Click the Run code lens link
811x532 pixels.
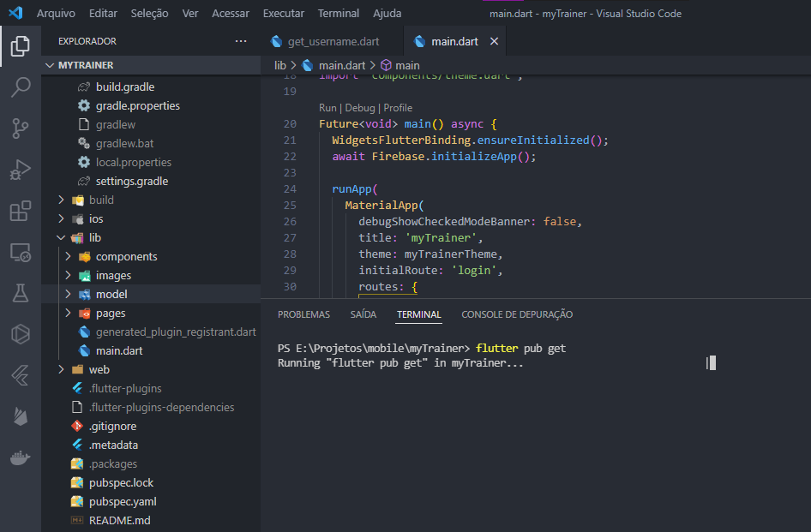pos(327,108)
